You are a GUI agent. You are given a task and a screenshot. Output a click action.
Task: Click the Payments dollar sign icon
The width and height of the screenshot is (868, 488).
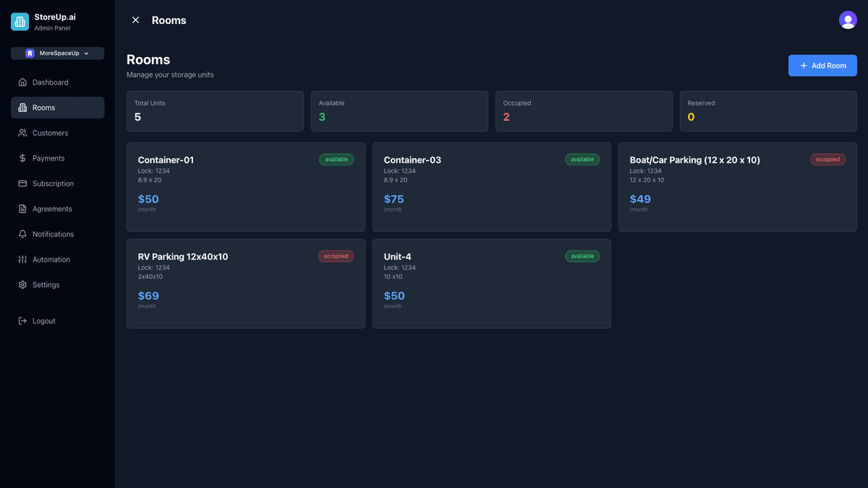(22, 158)
